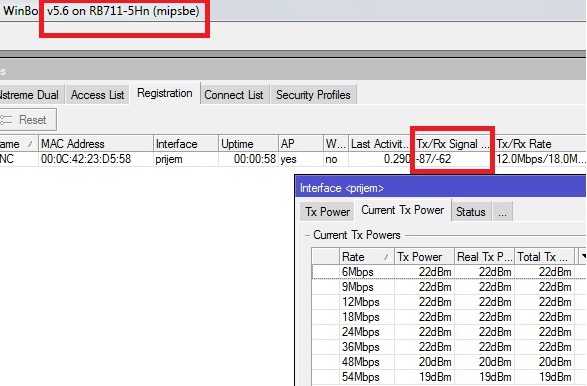Select the 18Mbps rate row
Screen dimensions: 587x386
(448, 317)
